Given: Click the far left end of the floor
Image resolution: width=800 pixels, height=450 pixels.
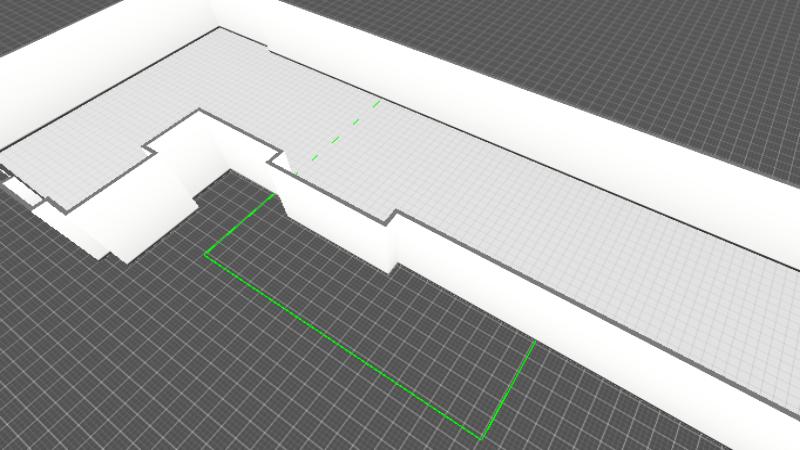Looking at the screenshot, I should tap(20, 160).
